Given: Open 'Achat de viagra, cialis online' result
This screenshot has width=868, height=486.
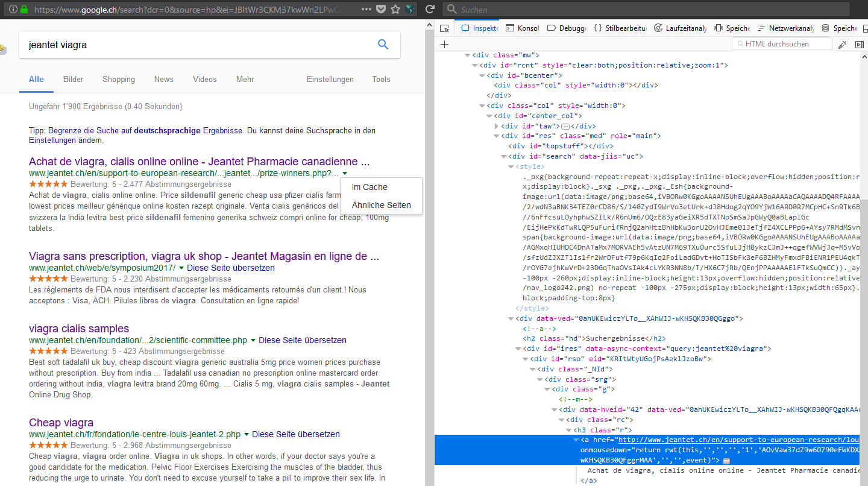Looking at the screenshot, I should (x=199, y=162).
